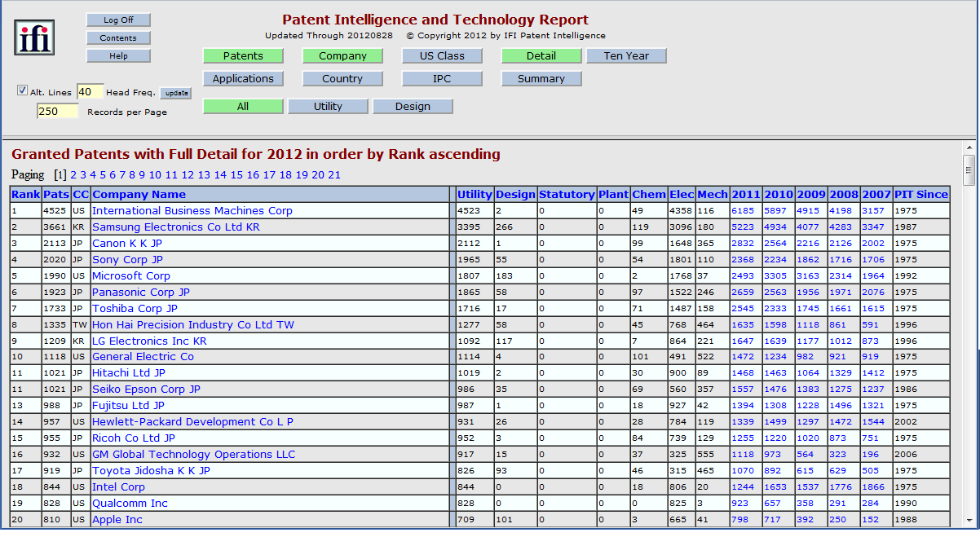Sort by Company Name column header
This screenshot has height=537, width=980.
pyautogui.click(x=139, y=195)
